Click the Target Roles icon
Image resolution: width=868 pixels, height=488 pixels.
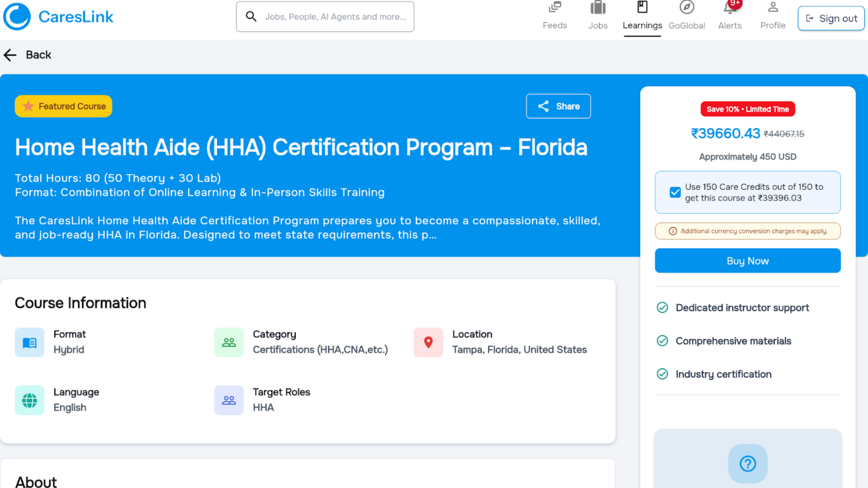[x=229, y=400]
